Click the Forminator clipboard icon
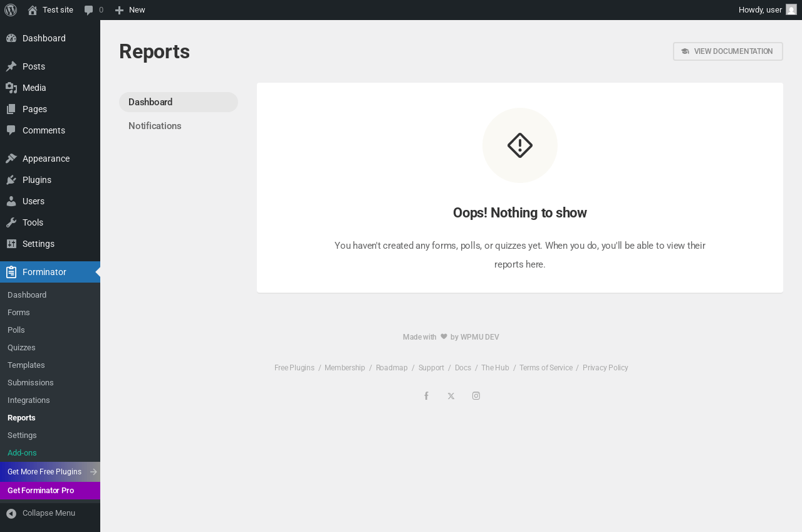The height and width of the screenshot is (532, 802). 11,272
